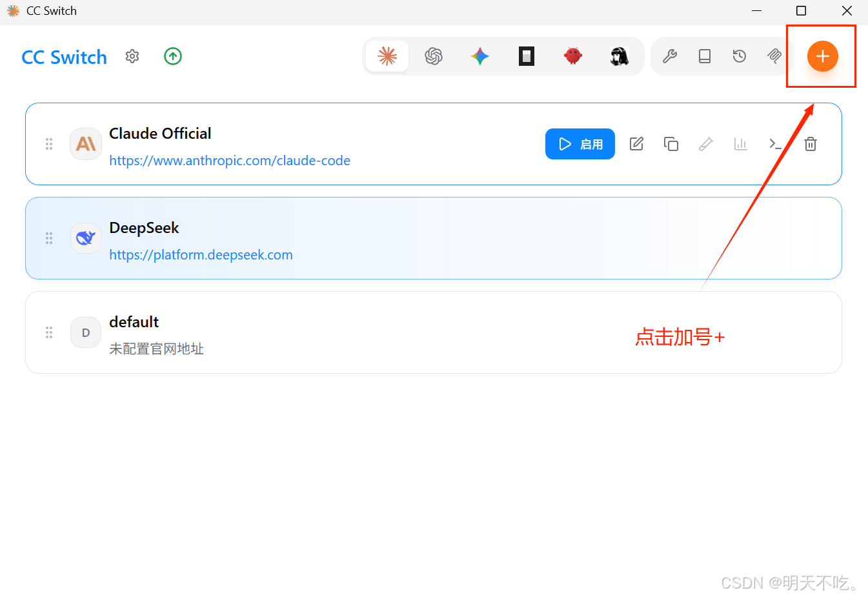Click the grayed brush icon on Claude Official

(x=706, y=144)
